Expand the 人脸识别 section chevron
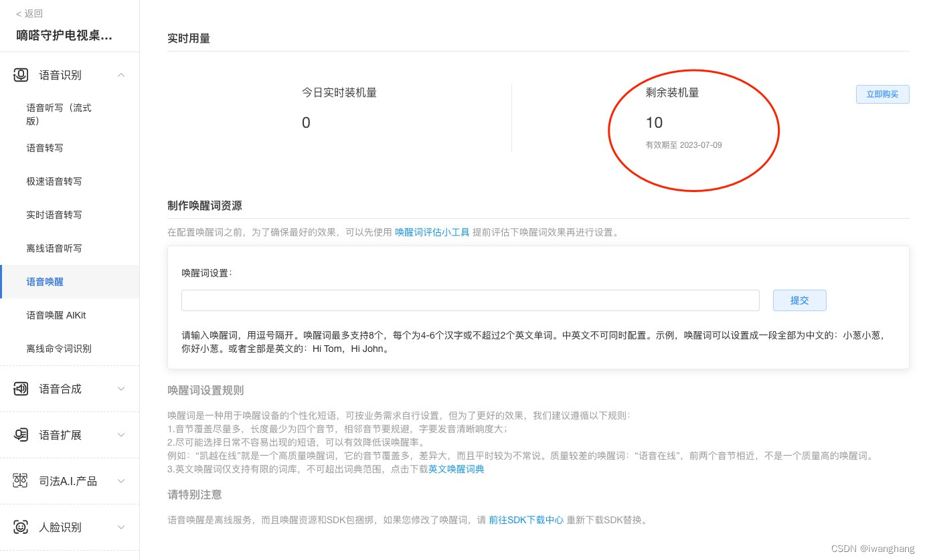Viewport: 925px width, 560px height. point(121,527)
